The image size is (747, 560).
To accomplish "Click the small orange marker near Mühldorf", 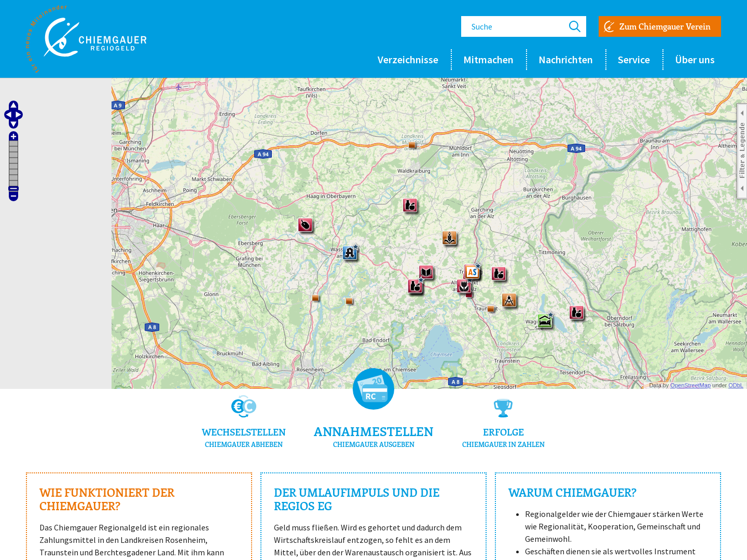I will click(412, 145).
